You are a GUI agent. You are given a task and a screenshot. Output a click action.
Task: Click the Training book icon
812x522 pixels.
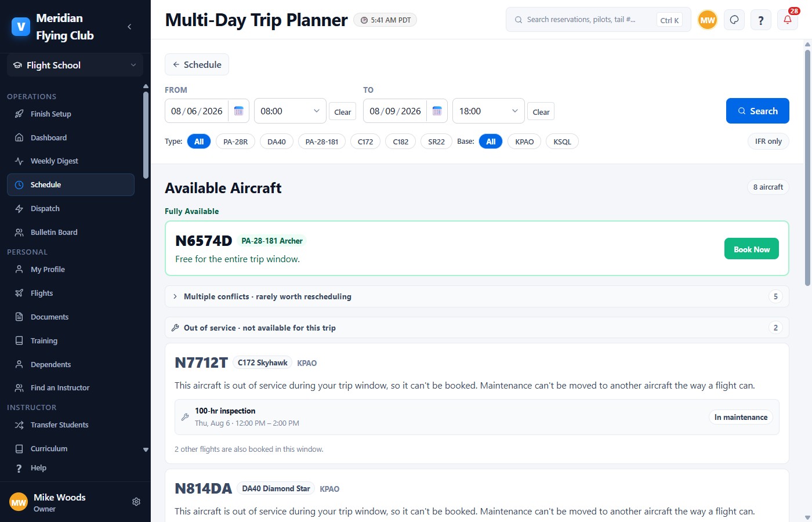[19, 340]
